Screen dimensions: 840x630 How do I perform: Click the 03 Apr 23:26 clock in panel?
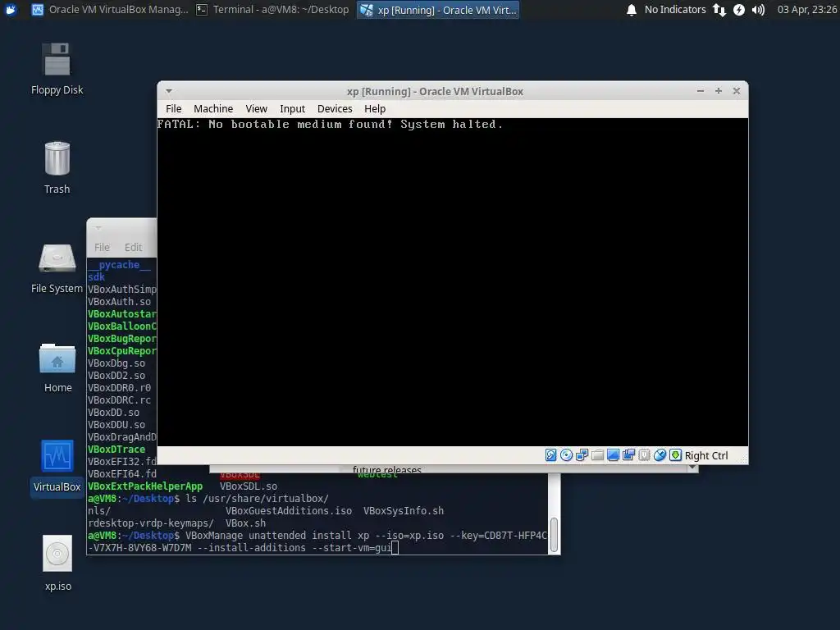coord(807,10)
